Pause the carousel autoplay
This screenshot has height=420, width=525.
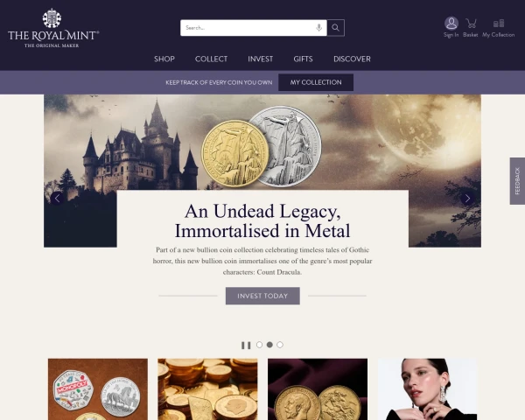pyautogui.click(x=246, y=345)
